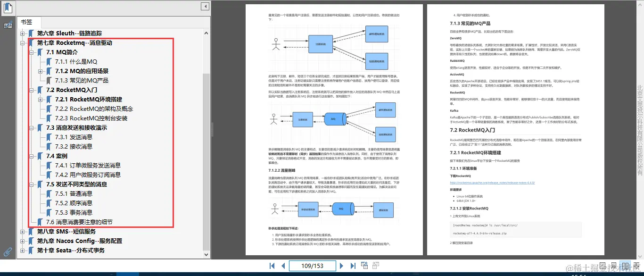Expand the 第十章 Seata--分布式事务 bookmark
The height and width of the screenshot is (276, 644).
(x=23, y=250)
